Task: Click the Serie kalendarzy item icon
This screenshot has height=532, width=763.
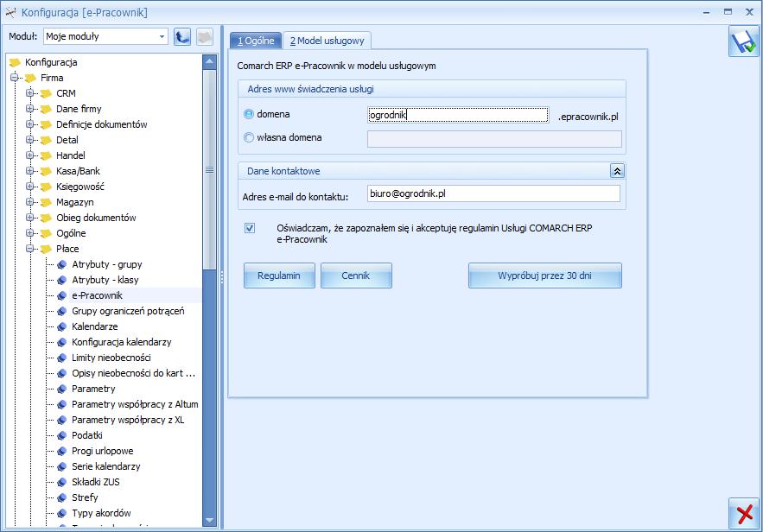Action: point(62,467)
